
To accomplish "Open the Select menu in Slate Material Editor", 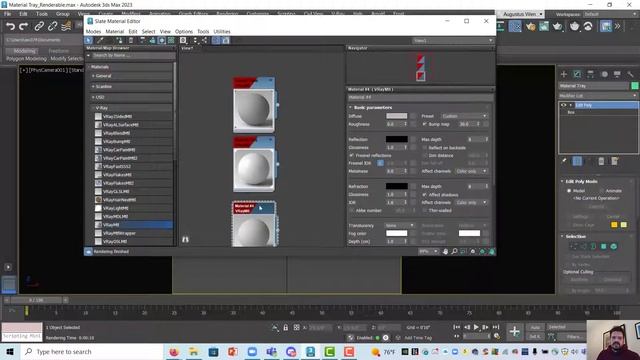I will [x=149, y=31].
